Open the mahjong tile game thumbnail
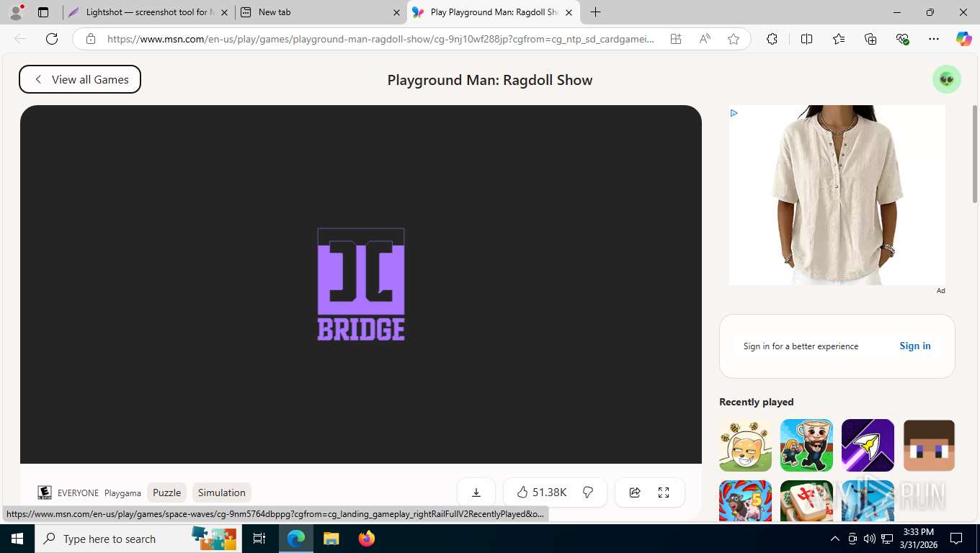This screenshot has height=553, width=980. point(806,501)
